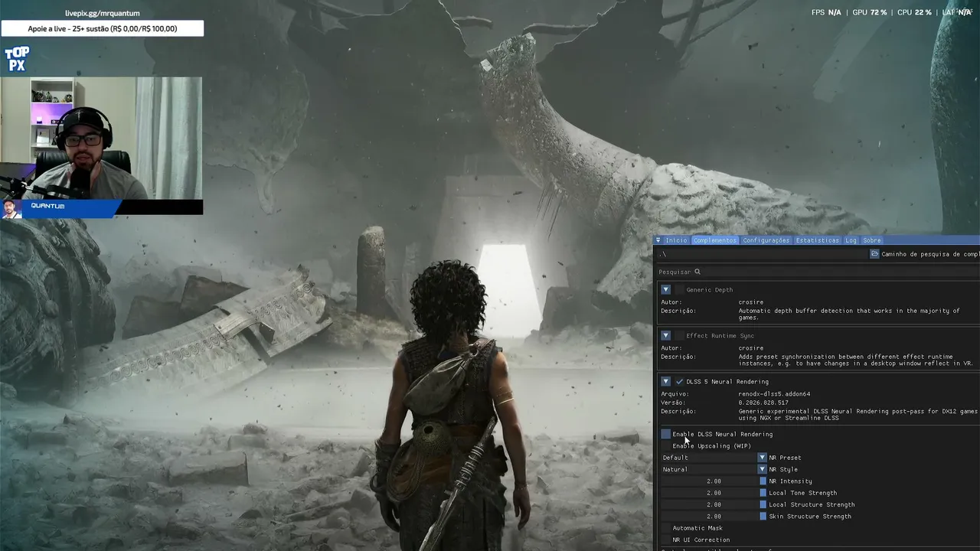The width and height of the screenshot is (980, 551).
Task: Click the FPS N/A readout
Action: click(x=826, y=12)
